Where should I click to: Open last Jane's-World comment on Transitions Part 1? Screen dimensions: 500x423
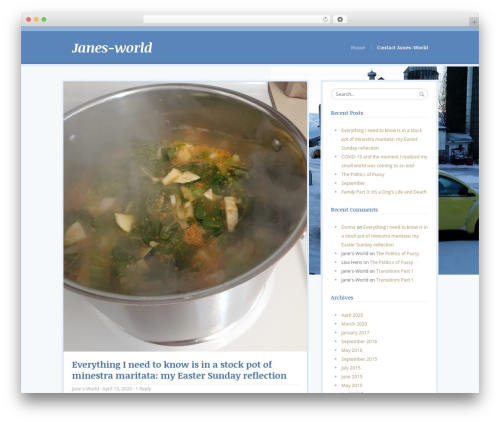pos(394,280)
